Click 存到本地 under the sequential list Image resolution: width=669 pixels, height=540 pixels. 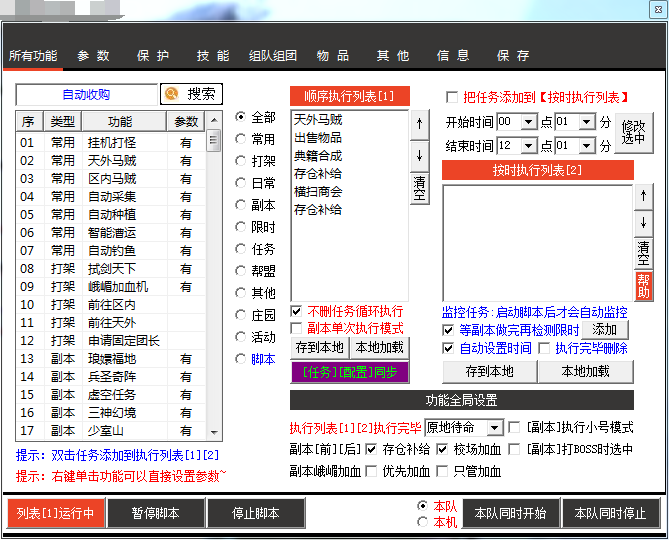pos(320,348)
